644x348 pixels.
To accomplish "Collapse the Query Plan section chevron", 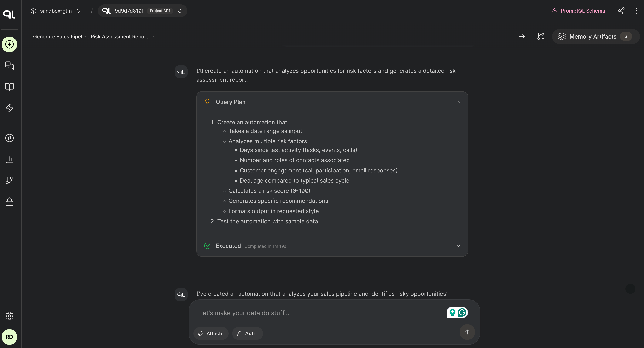I will 458,102.
